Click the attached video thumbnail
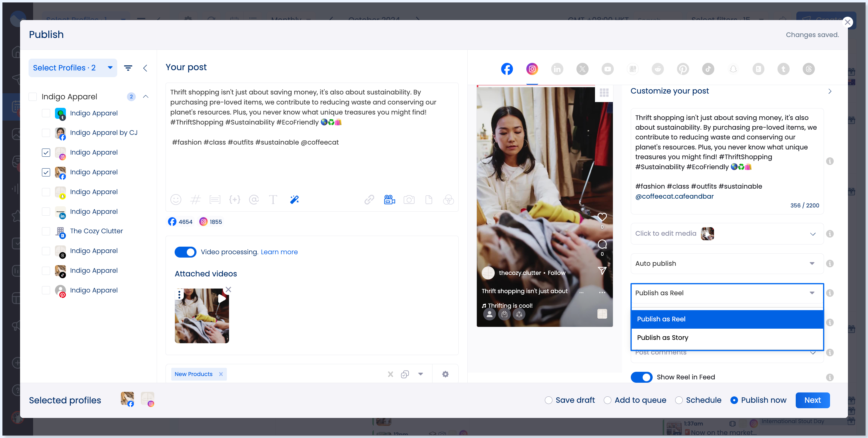The height and width of the screenshot is (438, 868). tap(201, 316)
